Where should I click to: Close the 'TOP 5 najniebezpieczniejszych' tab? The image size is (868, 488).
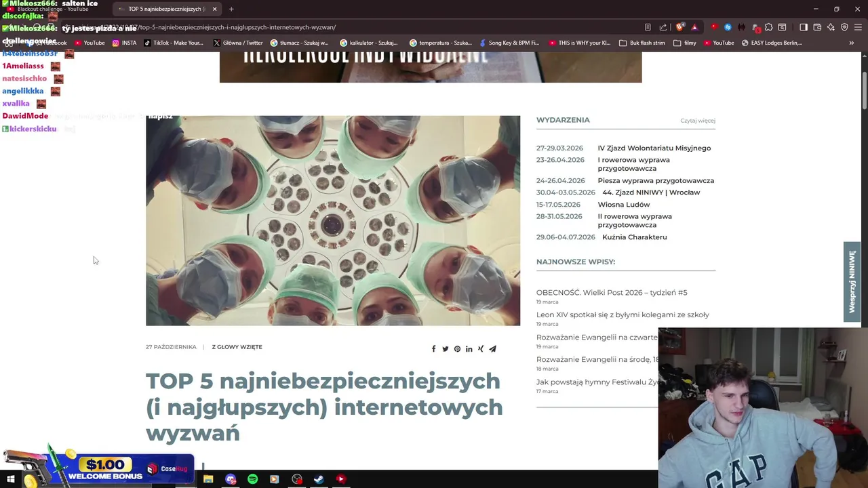pos(214,9)
